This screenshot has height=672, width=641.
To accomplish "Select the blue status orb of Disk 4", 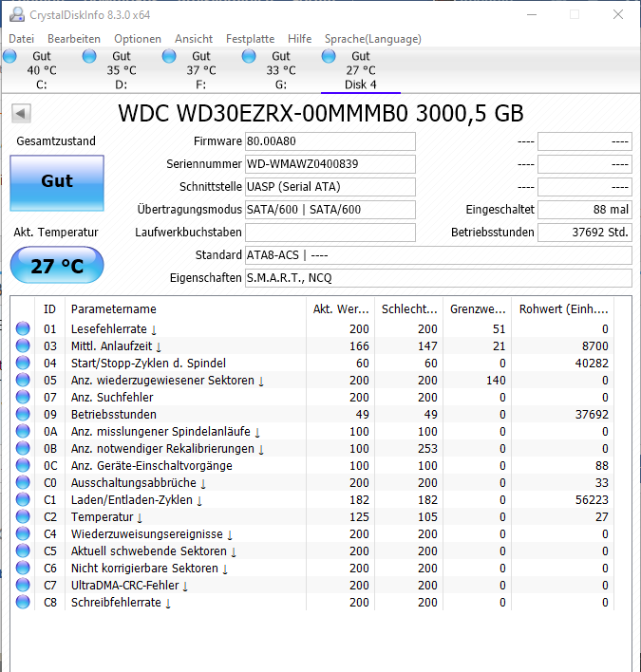I will pos(329,56).
